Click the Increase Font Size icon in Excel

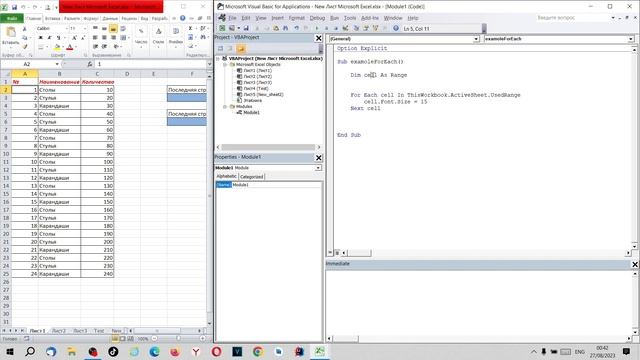pyautogui.click(x=74, y=38)
